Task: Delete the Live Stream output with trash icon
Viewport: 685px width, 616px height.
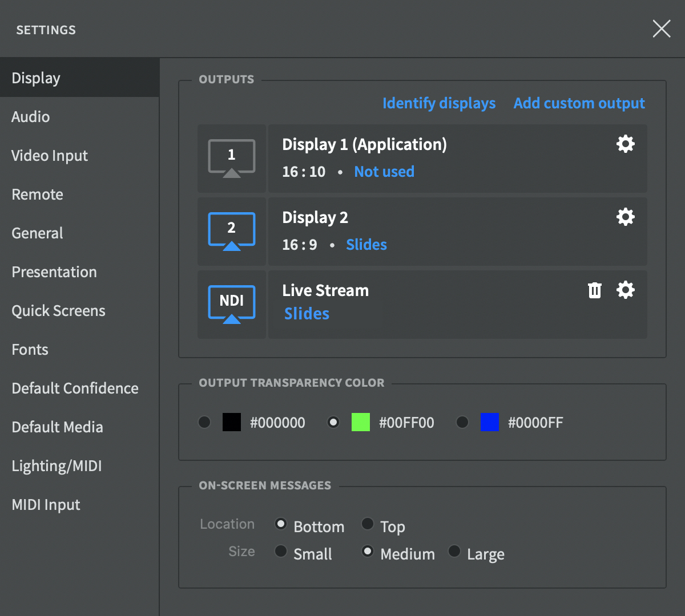Action: pos(595,290)
